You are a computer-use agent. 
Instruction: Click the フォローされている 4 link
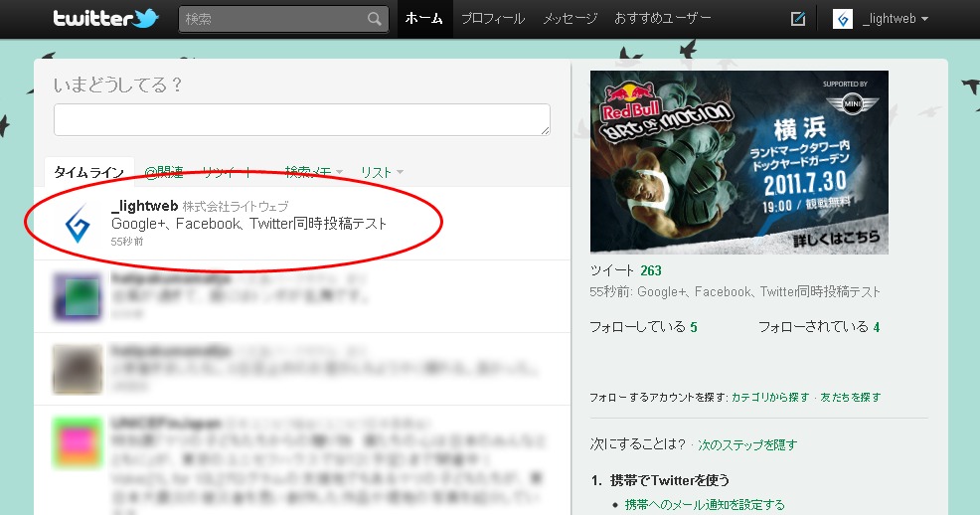819,327
